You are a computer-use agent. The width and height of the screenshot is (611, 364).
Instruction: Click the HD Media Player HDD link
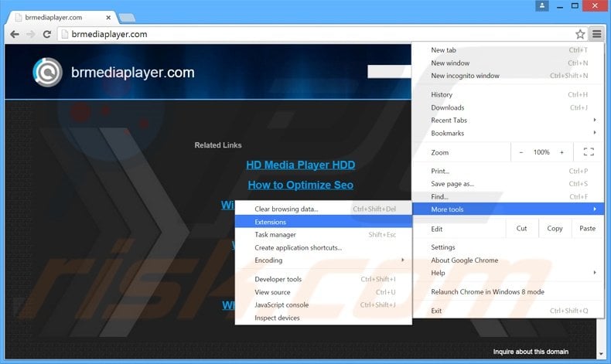coord(300,165)
